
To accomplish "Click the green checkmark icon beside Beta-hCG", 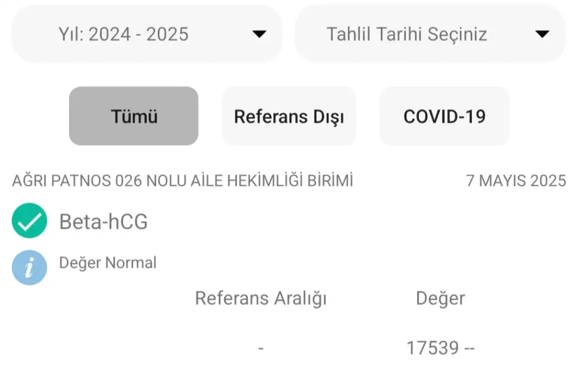I will click(29, 221).
